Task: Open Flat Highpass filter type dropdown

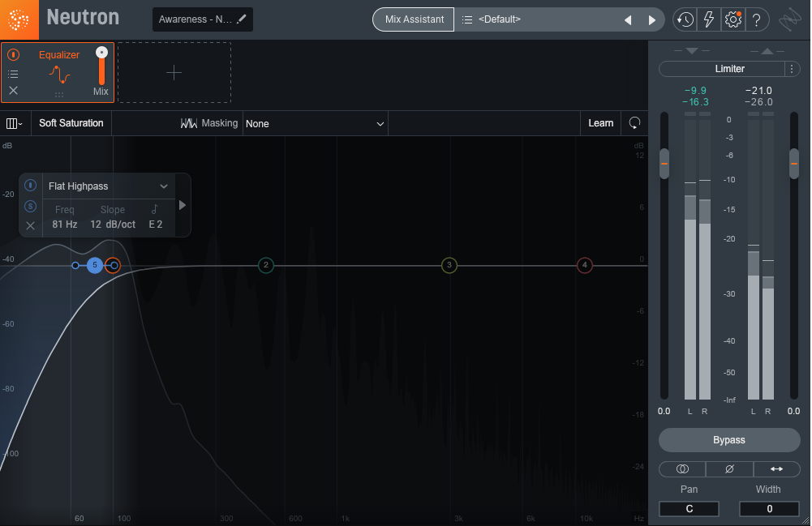Action: 108,186
